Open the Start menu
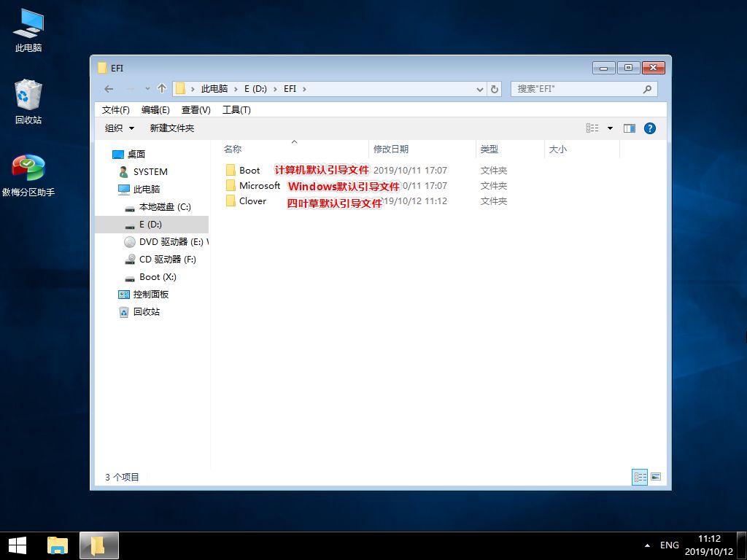 point(18,545)
